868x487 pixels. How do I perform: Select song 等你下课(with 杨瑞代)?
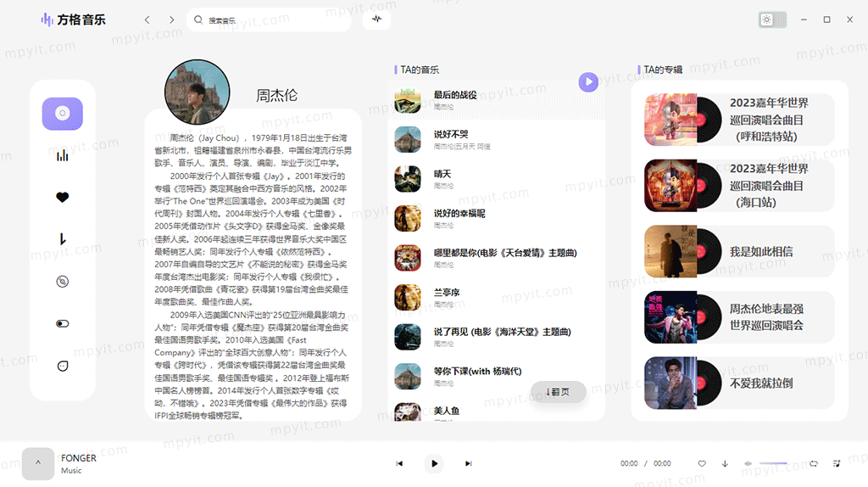[497, 377]
